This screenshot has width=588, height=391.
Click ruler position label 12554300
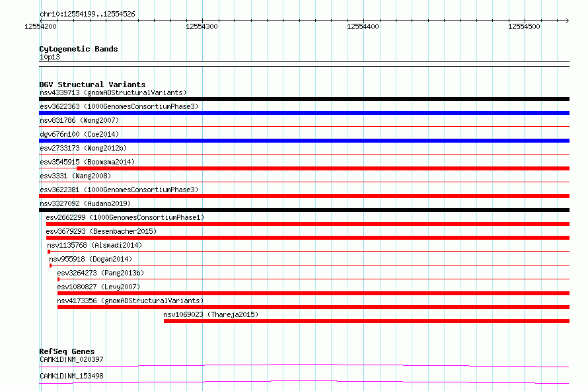(x=202, y=26)
